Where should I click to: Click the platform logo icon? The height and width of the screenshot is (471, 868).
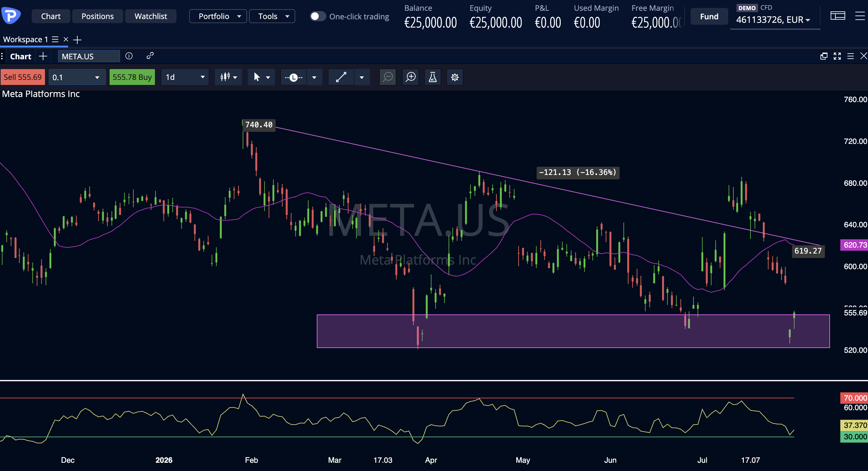tap(11, 16)
